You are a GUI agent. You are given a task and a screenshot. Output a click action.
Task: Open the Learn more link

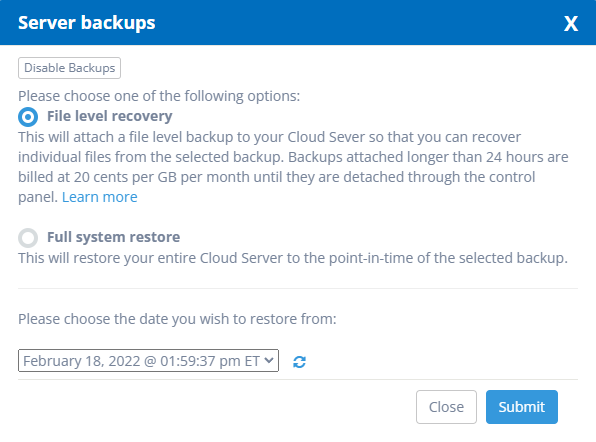(100, 197)
